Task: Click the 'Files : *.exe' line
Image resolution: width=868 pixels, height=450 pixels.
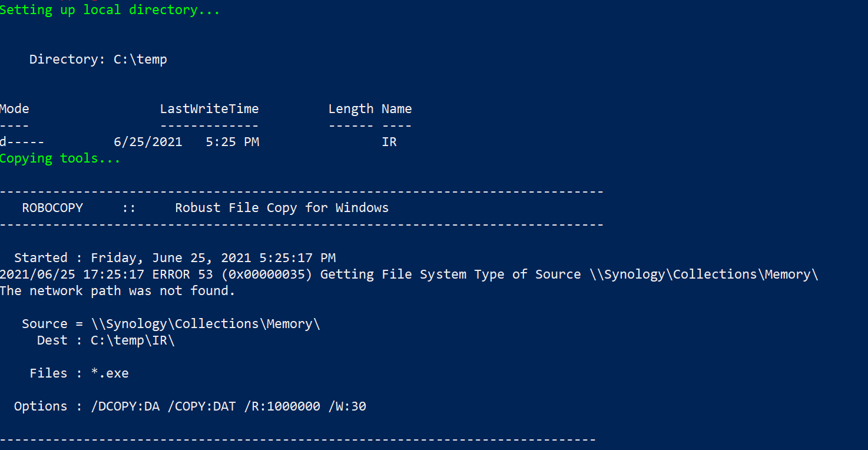Action: [x=79, y=373]
